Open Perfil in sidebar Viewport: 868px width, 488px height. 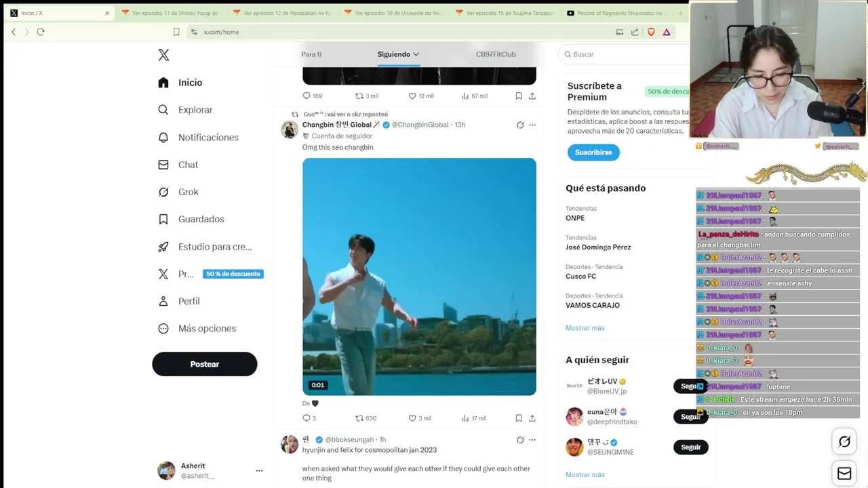(x=179, y=301)
